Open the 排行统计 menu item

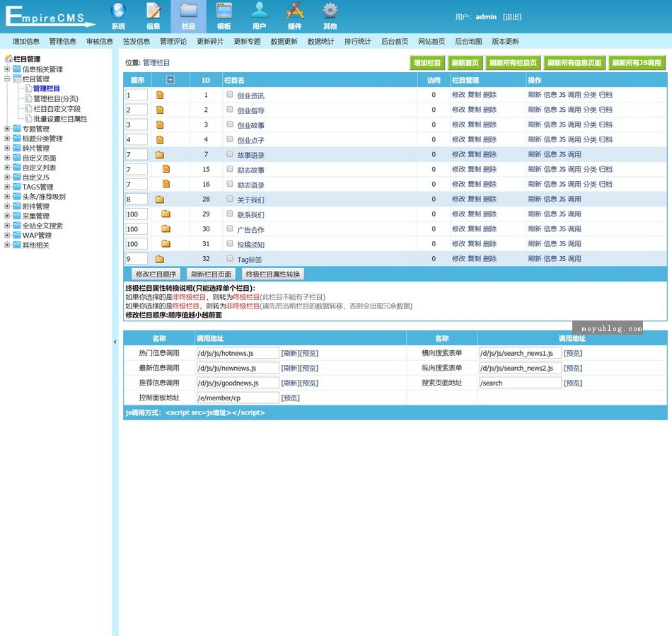357,42
